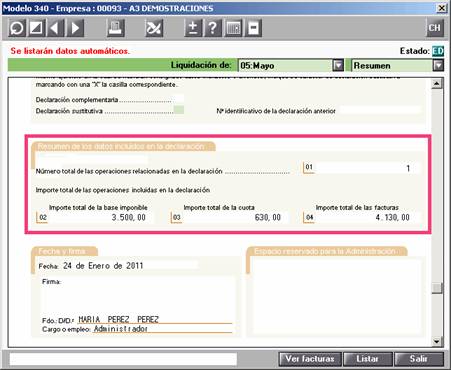Click the scroll up arrow
Screen dimensions: 451x370
point(436,84)
